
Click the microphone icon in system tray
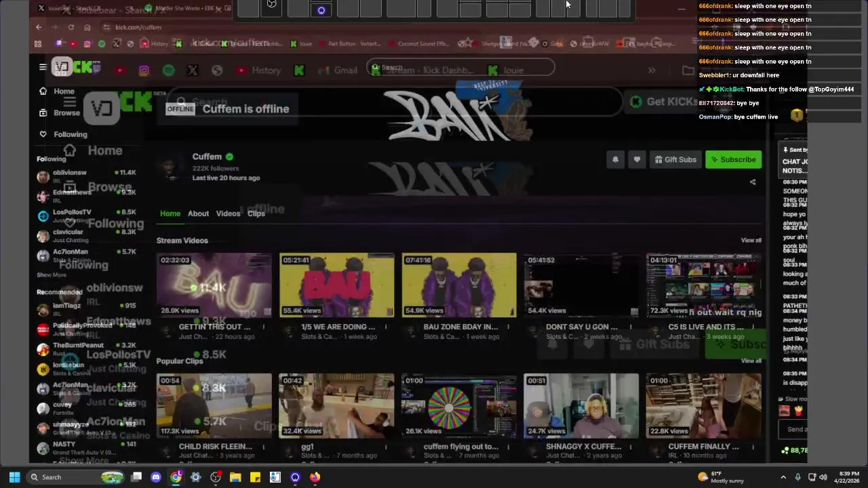[x=797, y=477]
